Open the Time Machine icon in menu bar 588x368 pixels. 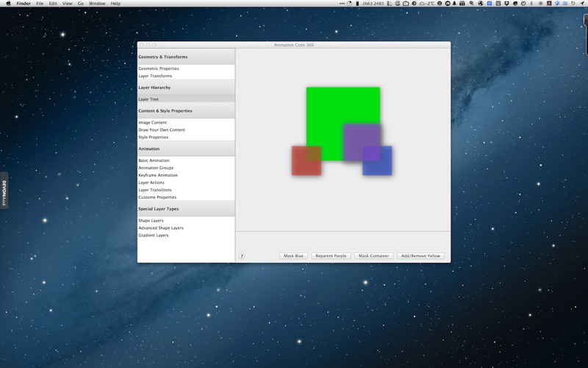pos(573,4)
